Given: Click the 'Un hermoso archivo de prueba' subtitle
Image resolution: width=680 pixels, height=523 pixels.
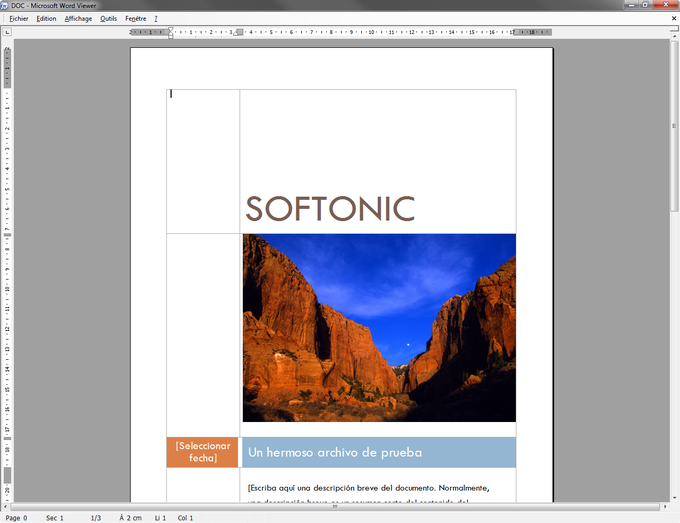Looking at the screenshot, I should (x=335, y=452).
